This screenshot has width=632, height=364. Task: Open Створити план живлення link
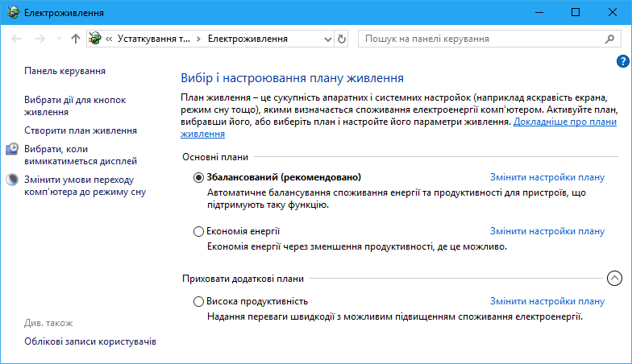click(81, 130)
